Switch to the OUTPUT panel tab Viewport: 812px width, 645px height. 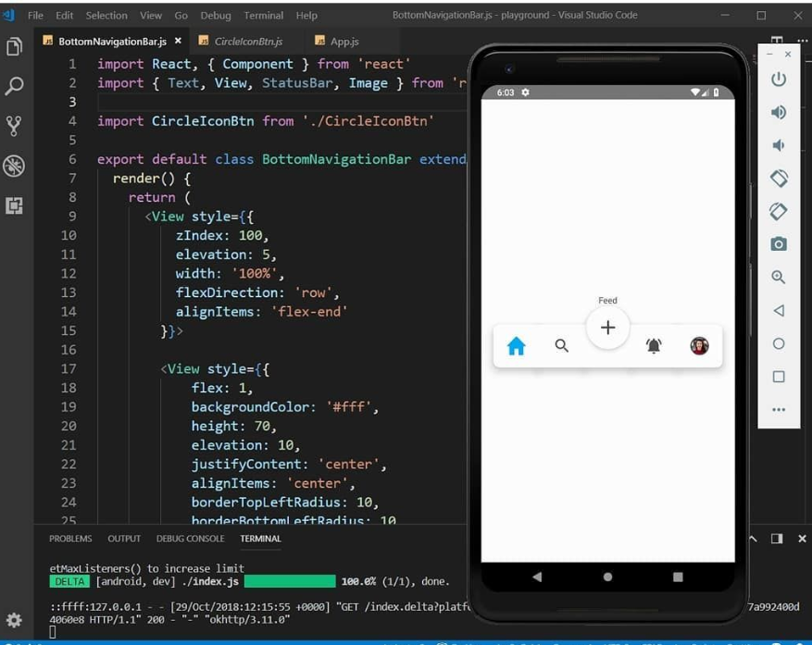pos(124,539)
